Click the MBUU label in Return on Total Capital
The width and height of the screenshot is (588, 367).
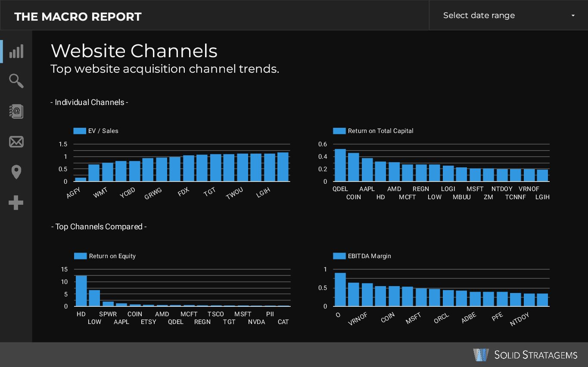point(462,197)
